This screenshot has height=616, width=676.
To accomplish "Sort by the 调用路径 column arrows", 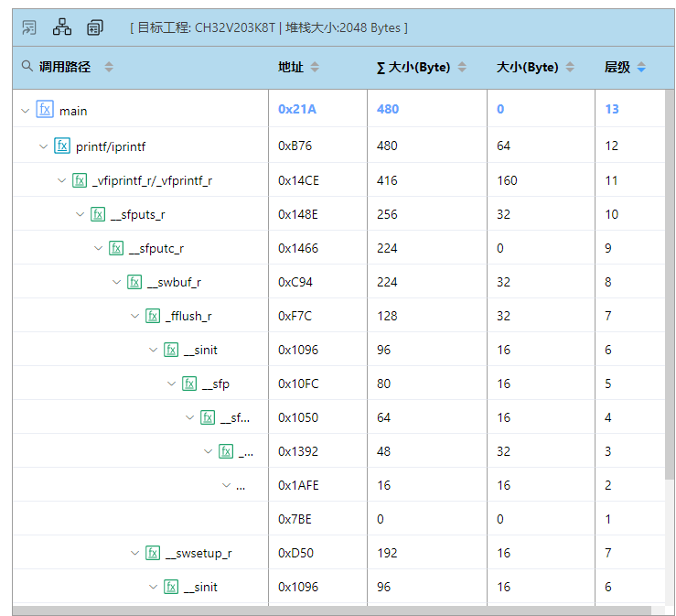I will 109,67.
